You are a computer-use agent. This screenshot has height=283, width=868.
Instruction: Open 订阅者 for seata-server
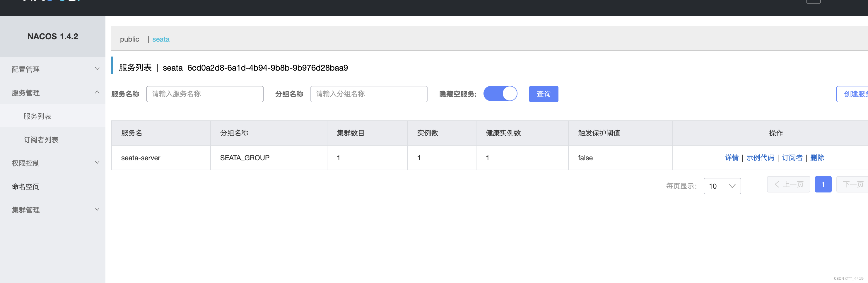[792, 158]
